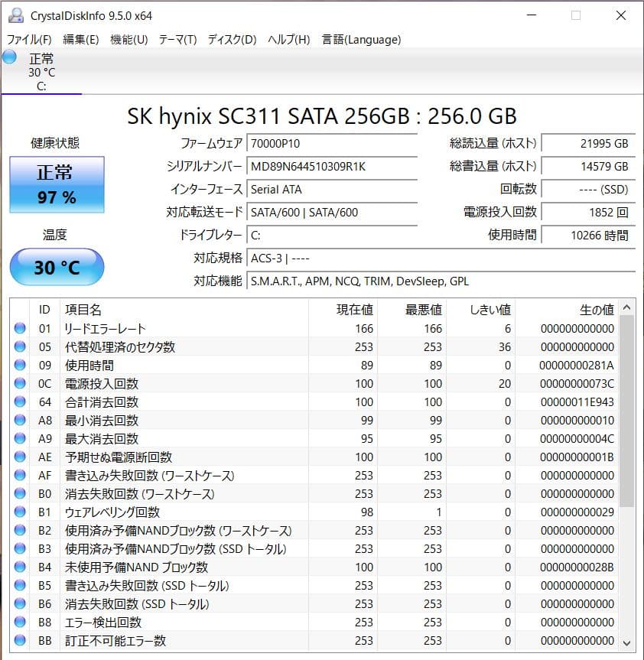Click the blue dot next to 使用時間 attribute
This screenshot has width=644, height=660.
(19, 365)
